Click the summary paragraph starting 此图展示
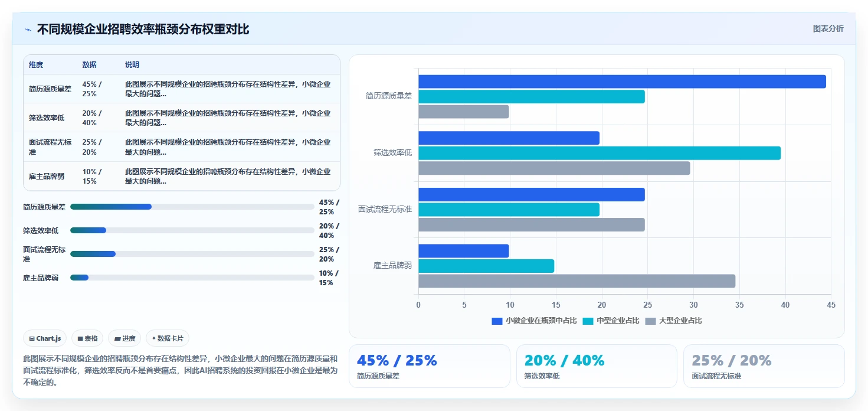 pyautogui.click(x=181, y=370)
